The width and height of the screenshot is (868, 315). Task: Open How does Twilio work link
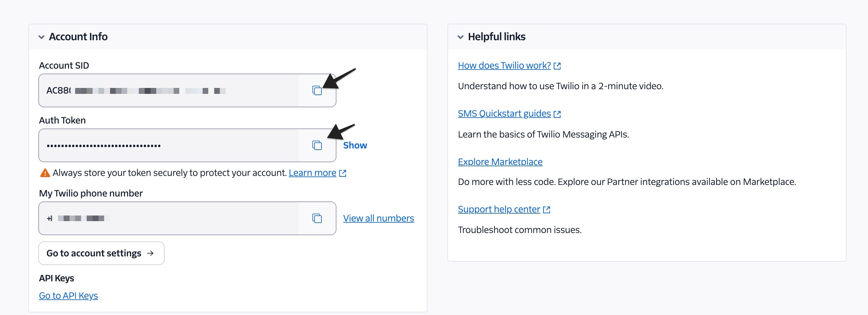504,65
